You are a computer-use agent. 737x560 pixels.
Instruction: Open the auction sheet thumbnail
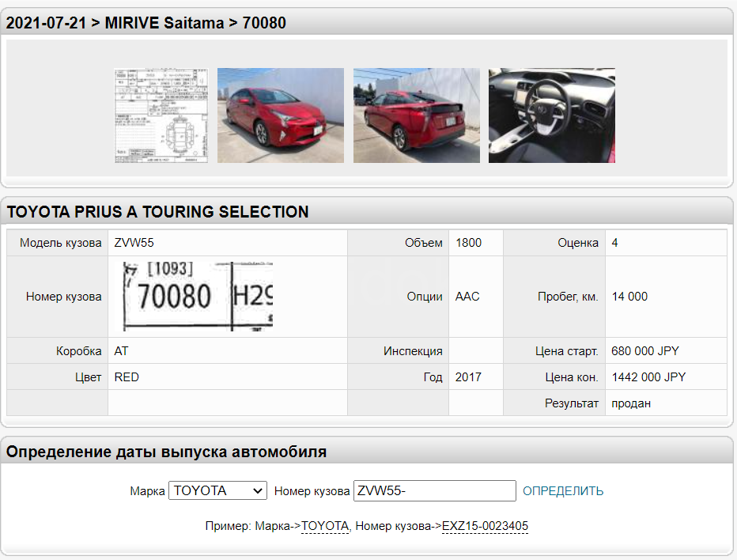[x=162, y=115]
